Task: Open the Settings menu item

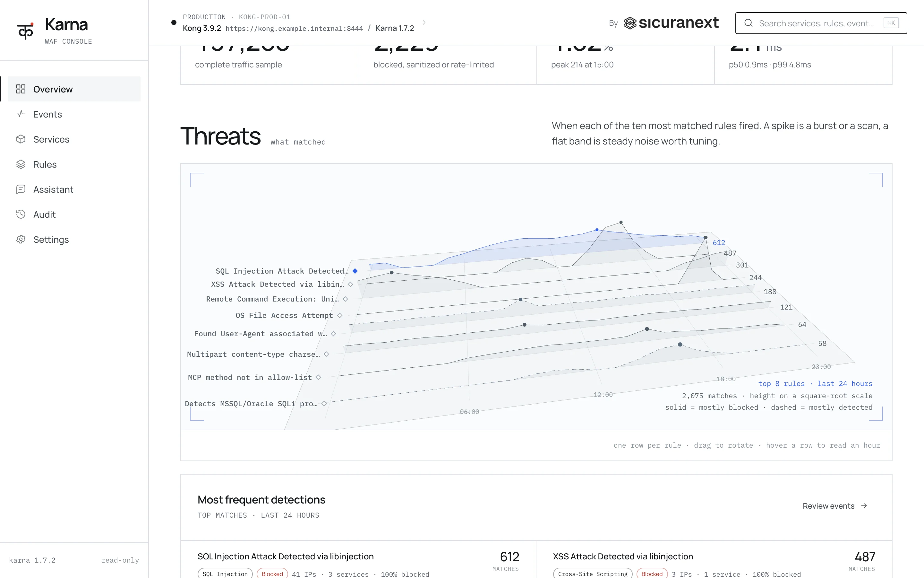Action: click(74, 239)
